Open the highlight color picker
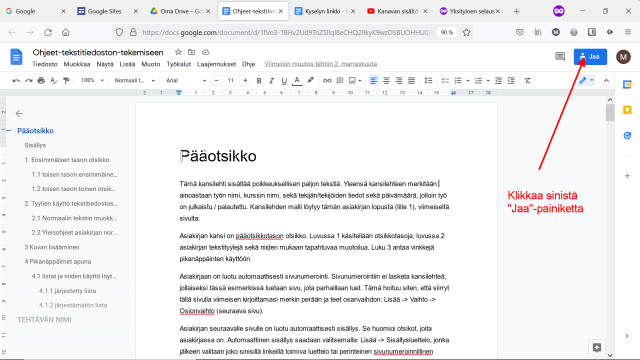This screenshot has height=360, width=640. point(310,81)
